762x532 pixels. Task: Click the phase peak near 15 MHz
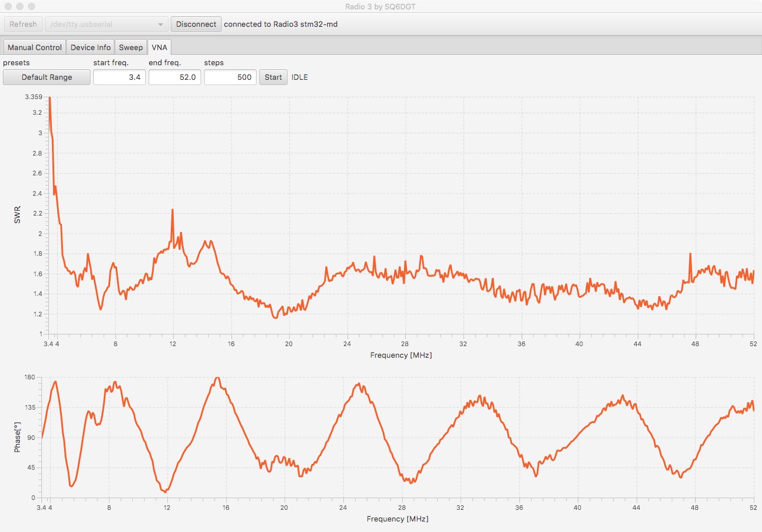(x=217, y=378)
